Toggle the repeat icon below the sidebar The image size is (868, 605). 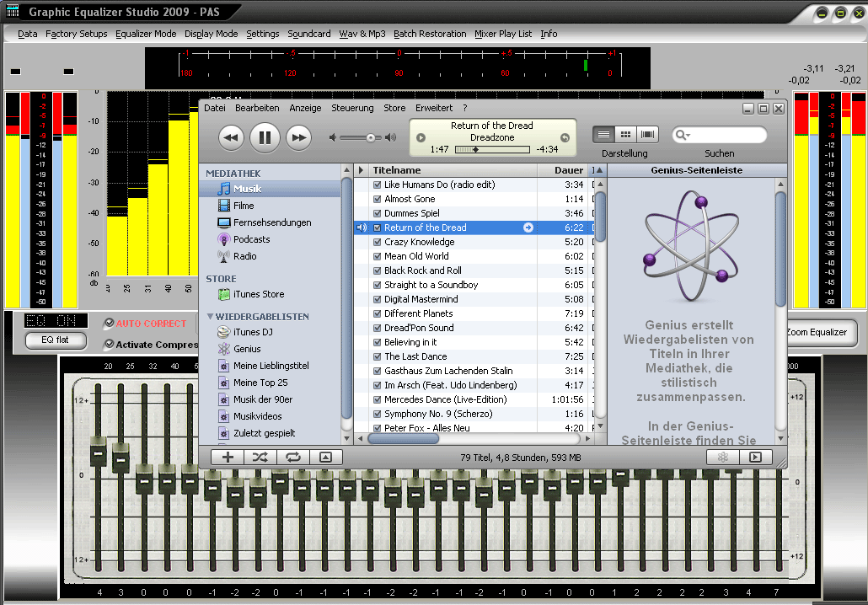(292, 457)
